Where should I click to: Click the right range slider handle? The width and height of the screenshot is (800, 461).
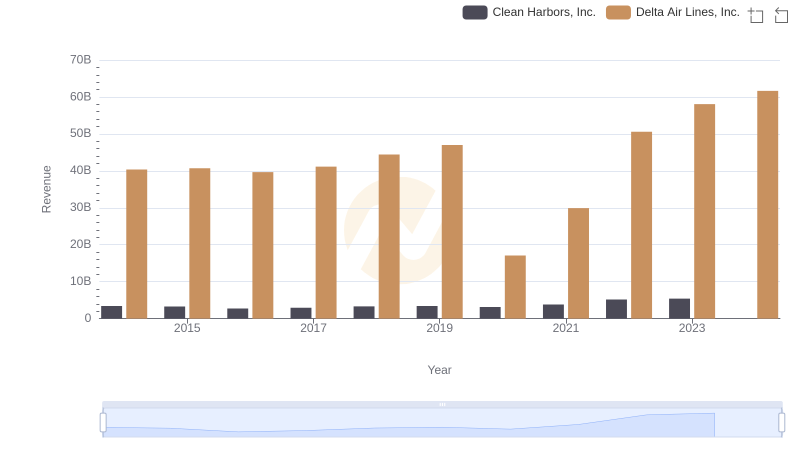[782, 422]
